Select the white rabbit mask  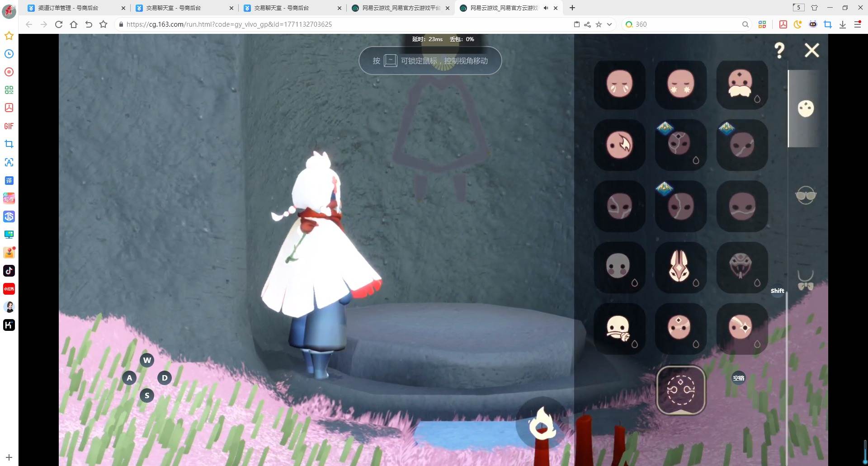click(x=681, y=268)
